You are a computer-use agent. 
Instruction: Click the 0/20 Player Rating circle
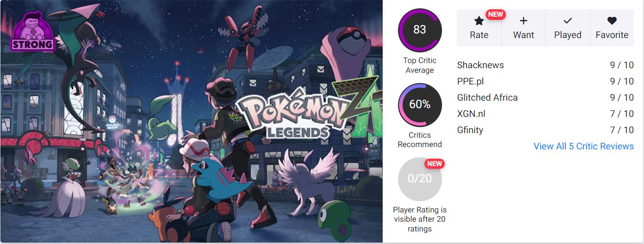420,179
